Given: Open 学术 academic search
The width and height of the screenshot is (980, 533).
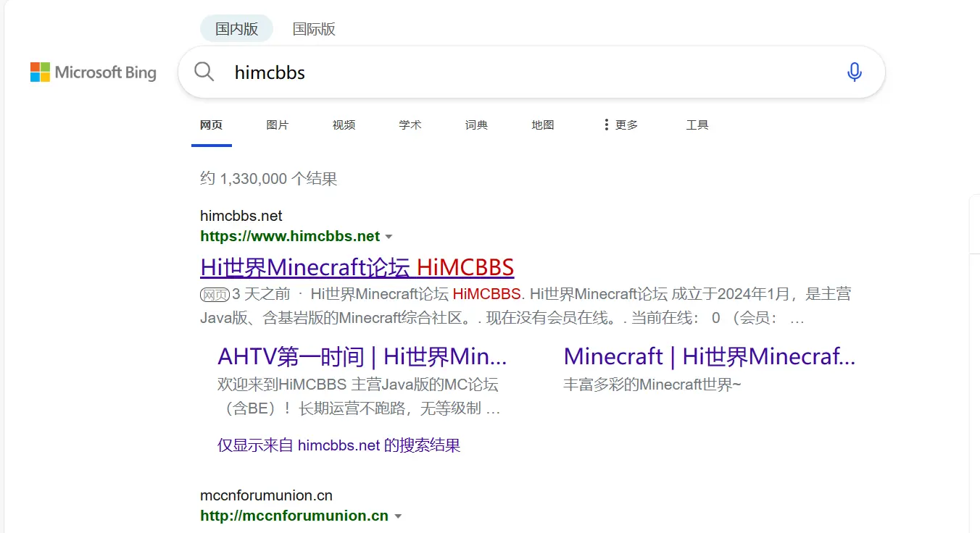Looking at the screenshot, I should tap(410, 125).
